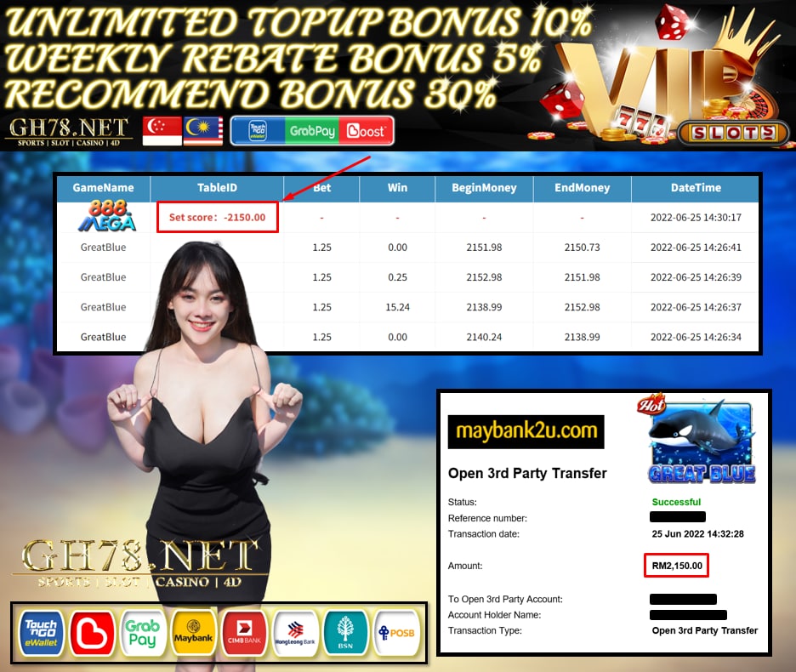Image resolution: width=796 pixels, height=672 pixels.
Task: Click the GameName column header
Action: click(103, 187)
